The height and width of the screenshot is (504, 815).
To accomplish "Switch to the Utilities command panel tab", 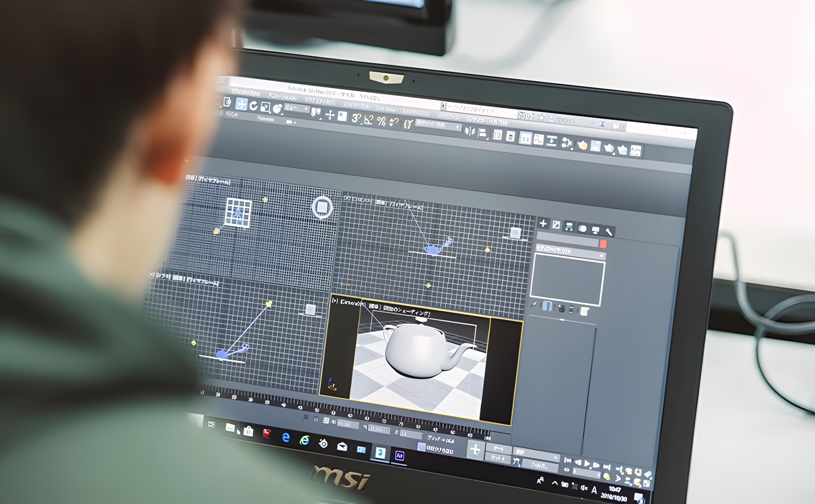I will 609,232.
